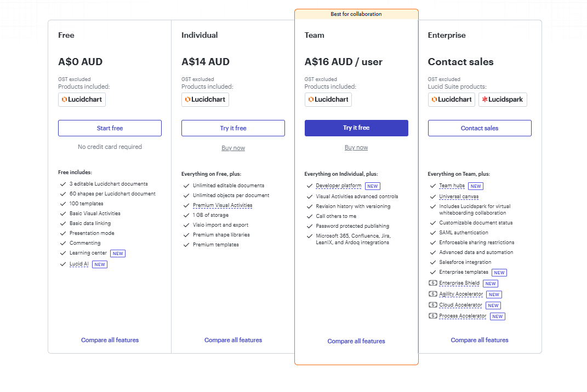The height and width of the screenshot is (392, 587).
Task: Click the No credit card required text
Action: click(x=110, y=147)
